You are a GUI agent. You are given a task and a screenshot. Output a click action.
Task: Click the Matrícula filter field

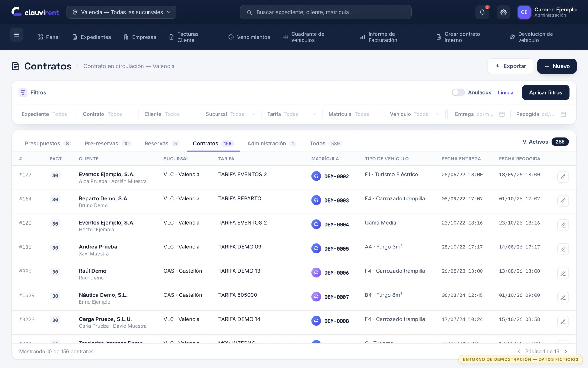pyautogui.click(x=353, y=114)
